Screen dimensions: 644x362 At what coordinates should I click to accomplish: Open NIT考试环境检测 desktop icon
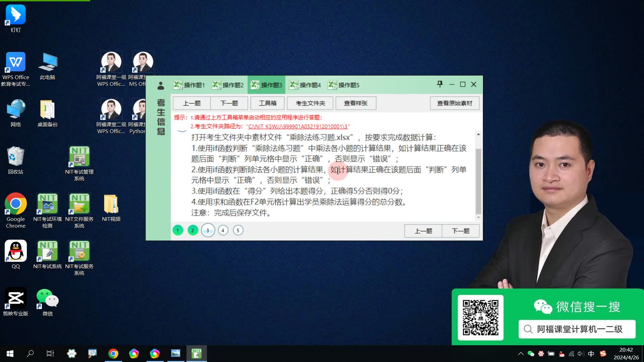tap(47, 204)
